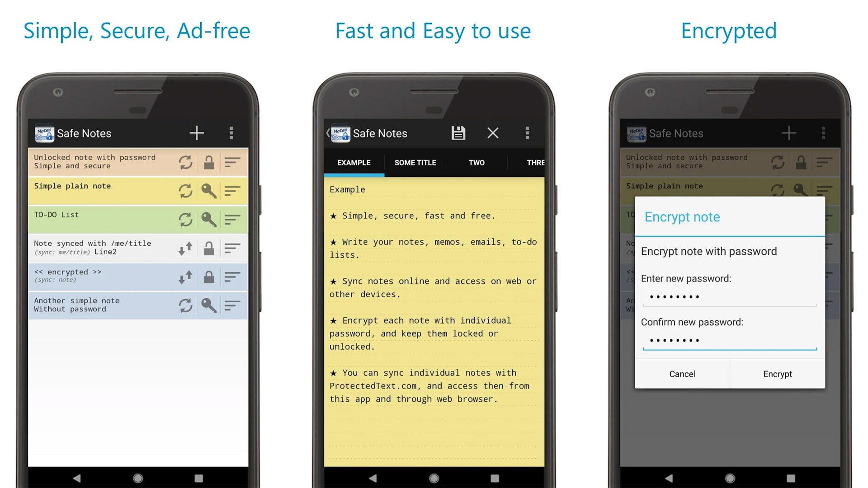Click the Encrypt button in dialog
This screenshot has height=488, width=868.
tap(778, 374)
